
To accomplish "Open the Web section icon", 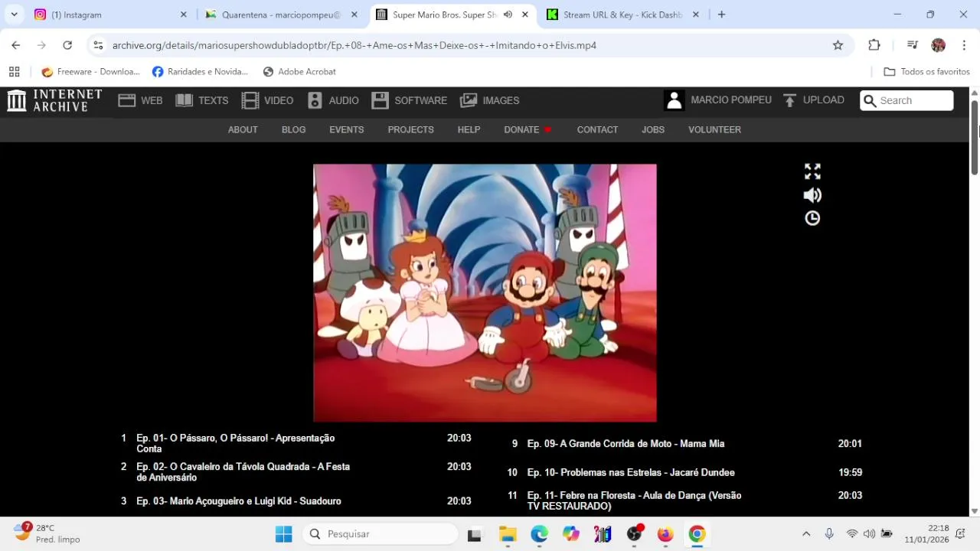I will (x=127, y=100).
